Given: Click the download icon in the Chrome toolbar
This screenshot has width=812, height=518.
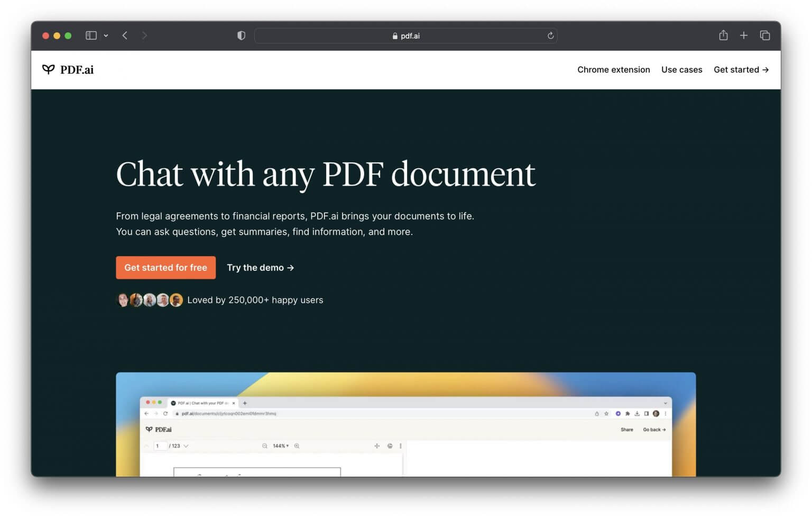Looking at the screenshot, I should 637,414.
